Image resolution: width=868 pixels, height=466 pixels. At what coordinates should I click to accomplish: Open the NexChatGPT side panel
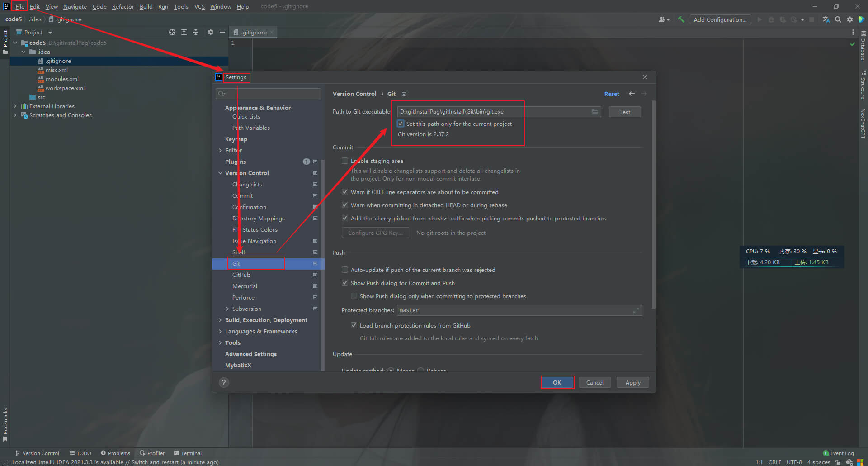(863, 123)
